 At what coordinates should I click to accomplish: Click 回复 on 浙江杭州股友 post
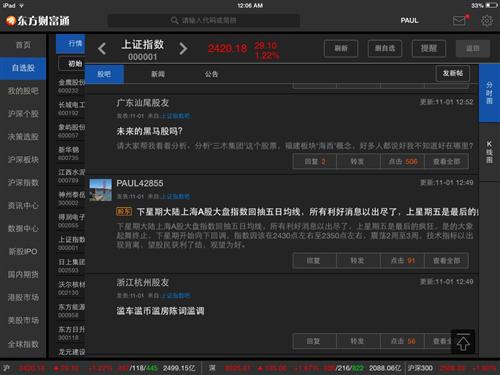point(315,341)
